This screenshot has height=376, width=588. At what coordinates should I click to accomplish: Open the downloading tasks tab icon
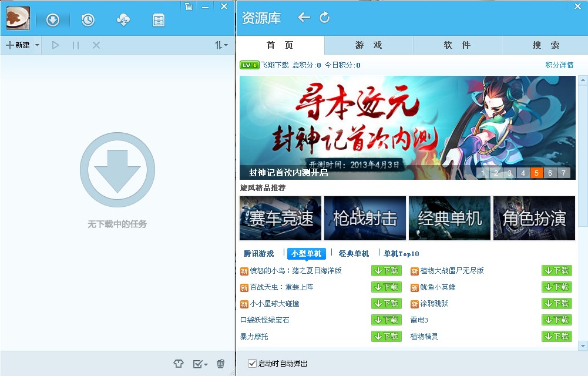point(53,20)
